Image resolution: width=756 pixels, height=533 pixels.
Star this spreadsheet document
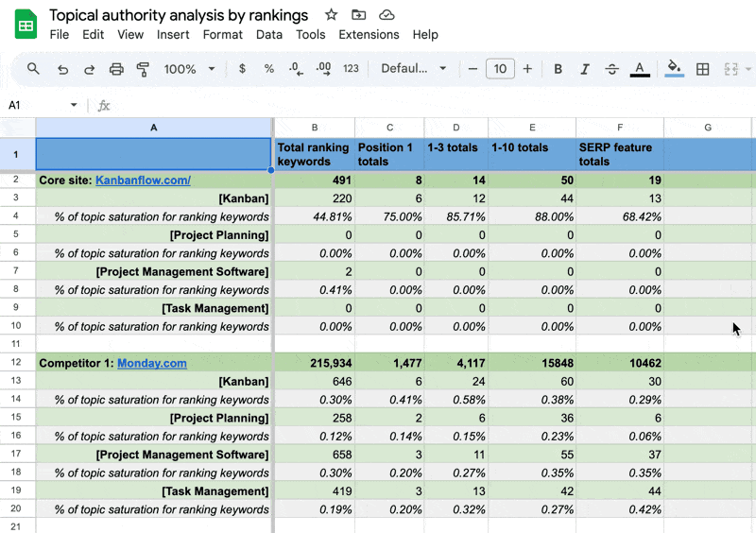[x=331, y=15]
